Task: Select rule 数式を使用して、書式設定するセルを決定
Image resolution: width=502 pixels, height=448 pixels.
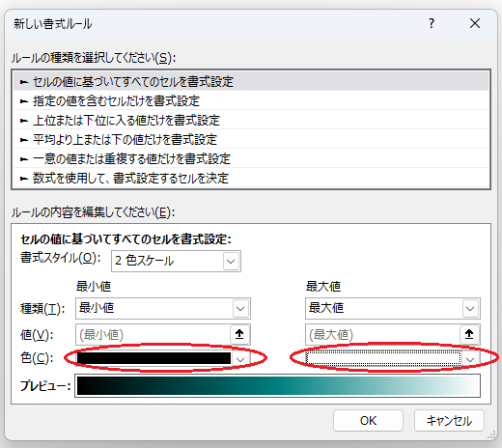Action: point(251,178)
